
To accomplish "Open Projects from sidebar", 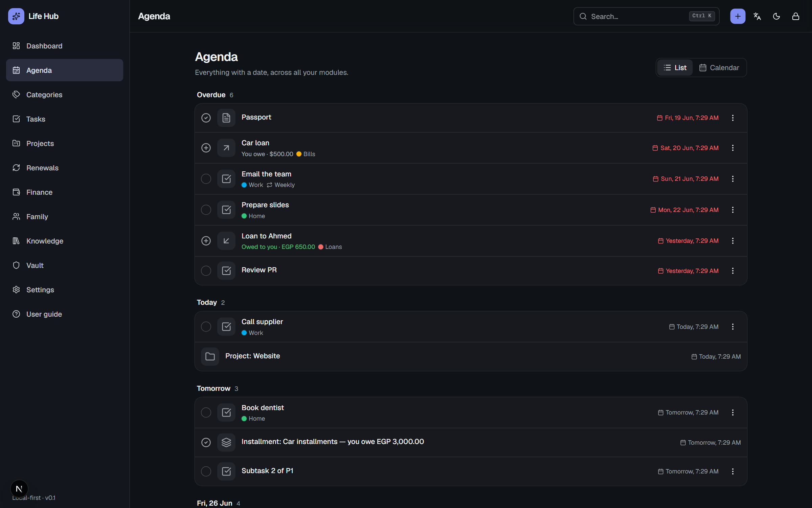I will tap(65, 143).
